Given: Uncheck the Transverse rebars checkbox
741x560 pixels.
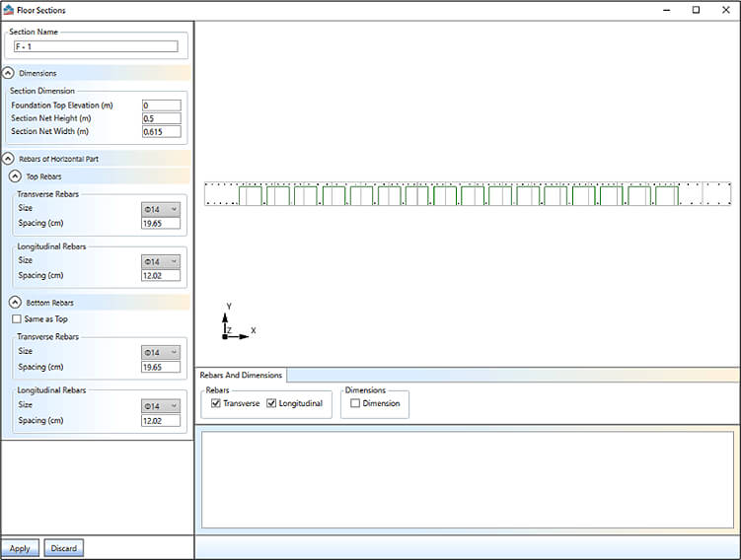Looking at the screenshot, I should pos(217,403).
